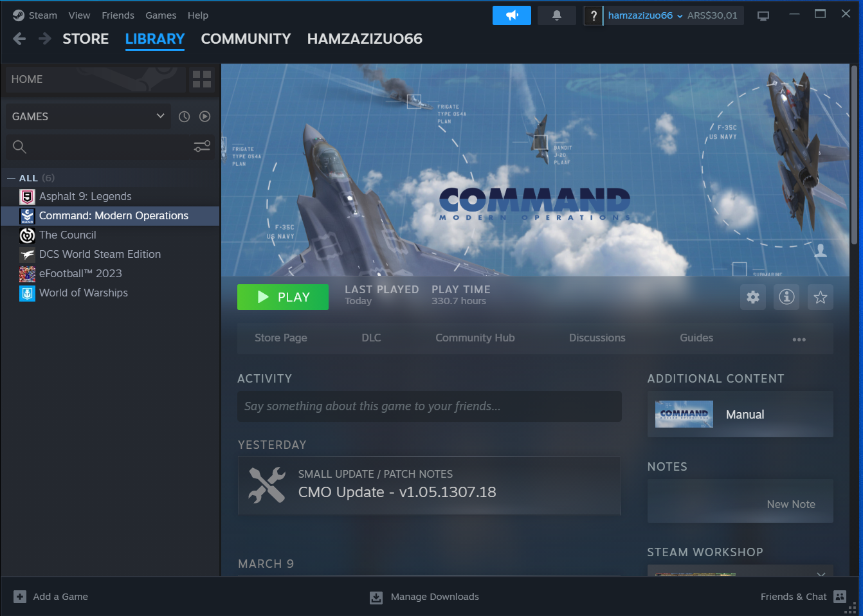The height and width of the screenshot is (616, 863).
Task: Click the Asphalt 9: Legends game icon
Action: [27, 197]
